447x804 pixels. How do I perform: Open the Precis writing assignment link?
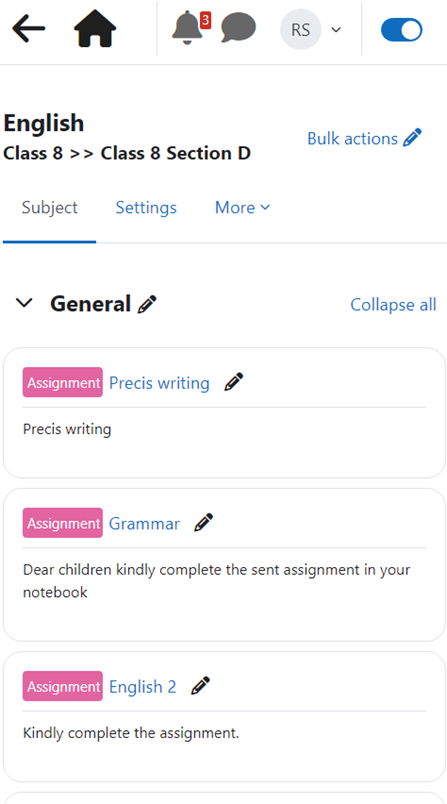[159, 383]
